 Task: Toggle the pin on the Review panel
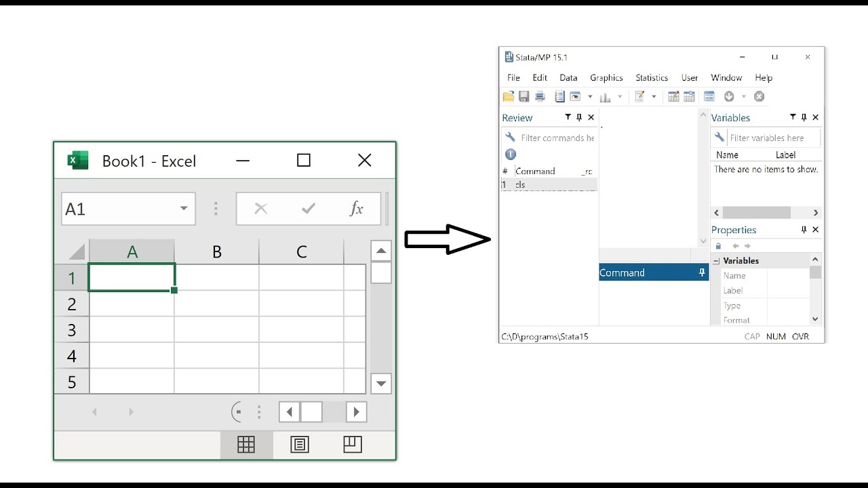tap(579, 117)
